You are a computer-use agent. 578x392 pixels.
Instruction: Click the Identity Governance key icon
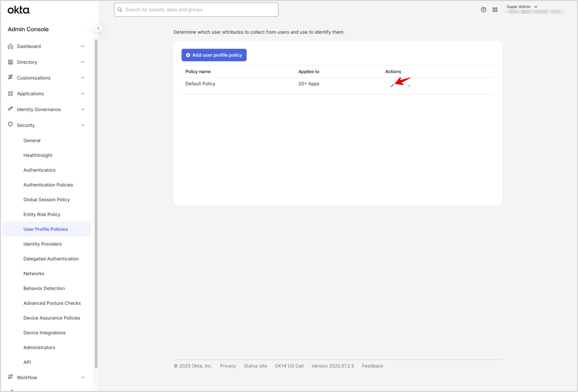tap(10, 109)
